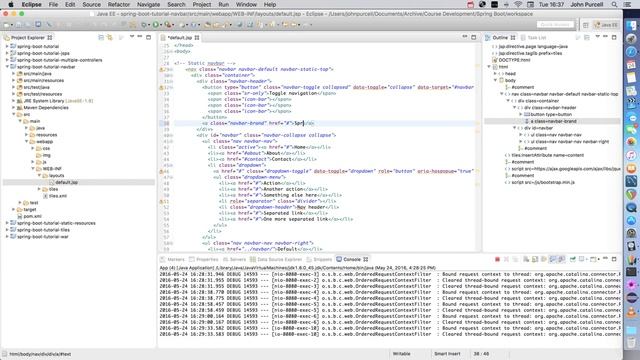Open the Window menu

coord(246,4)
